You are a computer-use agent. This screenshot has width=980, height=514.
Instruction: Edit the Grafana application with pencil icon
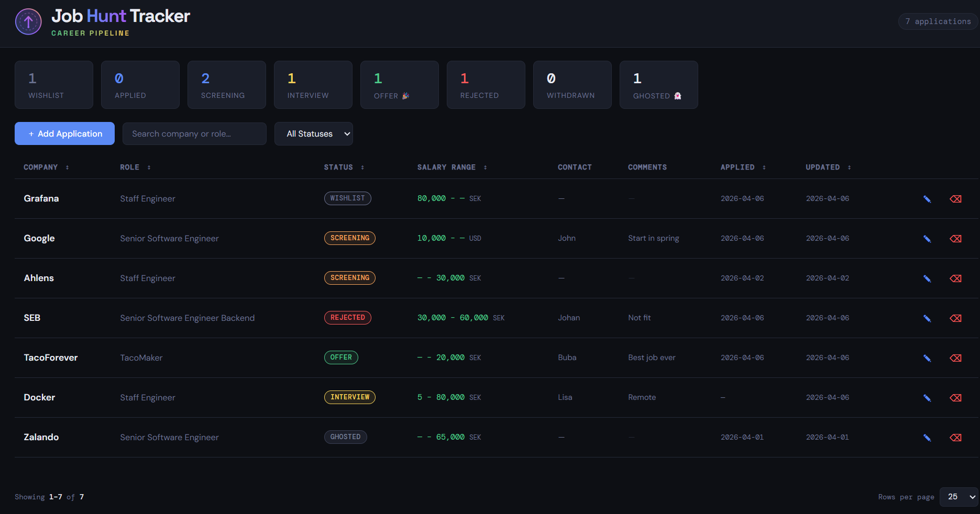point(927,199)
